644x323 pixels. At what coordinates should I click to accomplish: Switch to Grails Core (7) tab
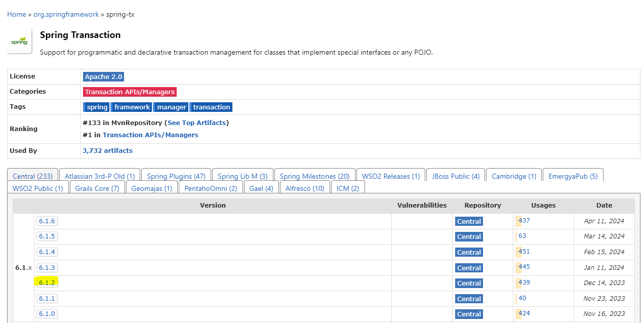(x=97, y=188)
